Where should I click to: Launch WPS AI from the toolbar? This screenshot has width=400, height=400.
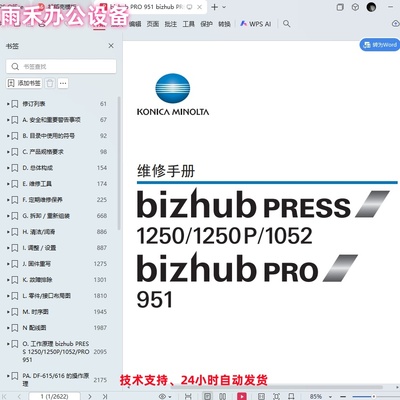[256, 24]
